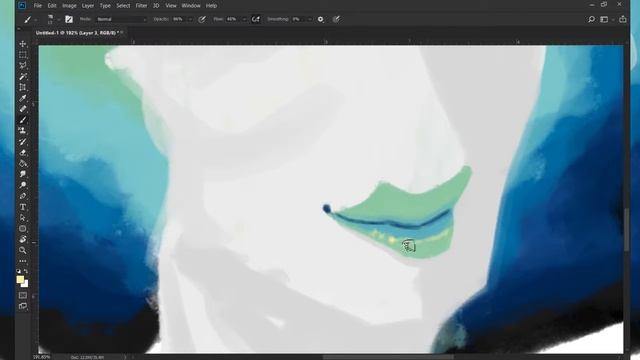The height and width of the screenshot is (360, 640).
Task: Enable airbrush build-up effects button
Action: pyautogui.click(x=256, y=19)
